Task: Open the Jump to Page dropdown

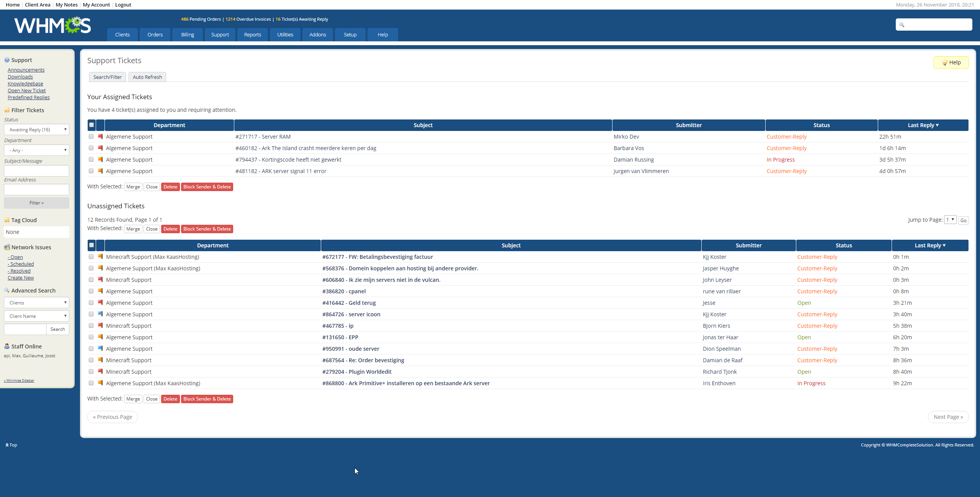Action: coord(950,220)
